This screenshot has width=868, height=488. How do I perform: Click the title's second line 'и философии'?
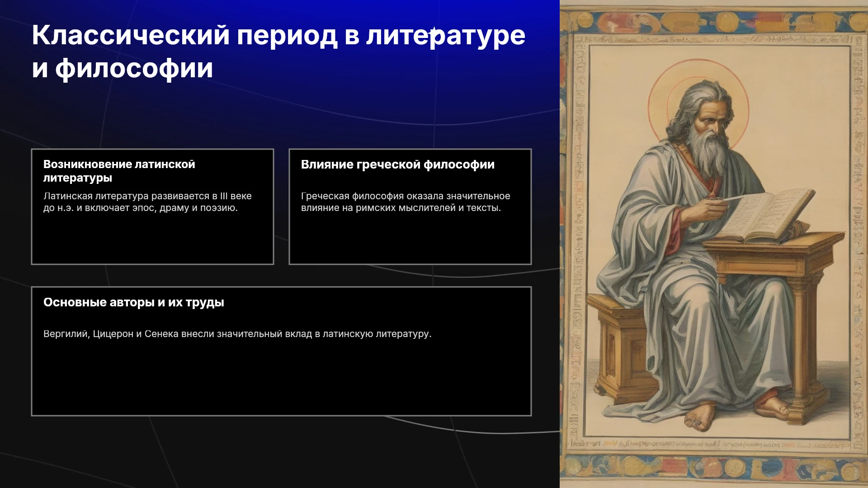pos(122,69)
